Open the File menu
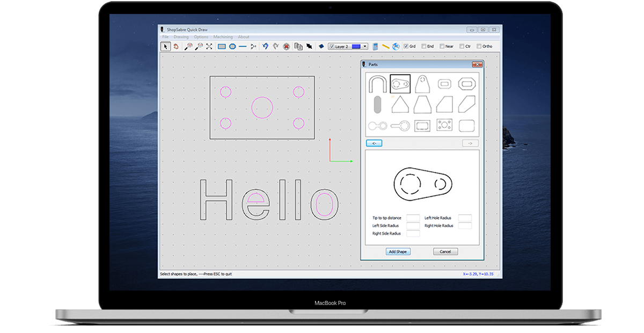The width and height of the screenshot is (644, 333). pos(165,37)
